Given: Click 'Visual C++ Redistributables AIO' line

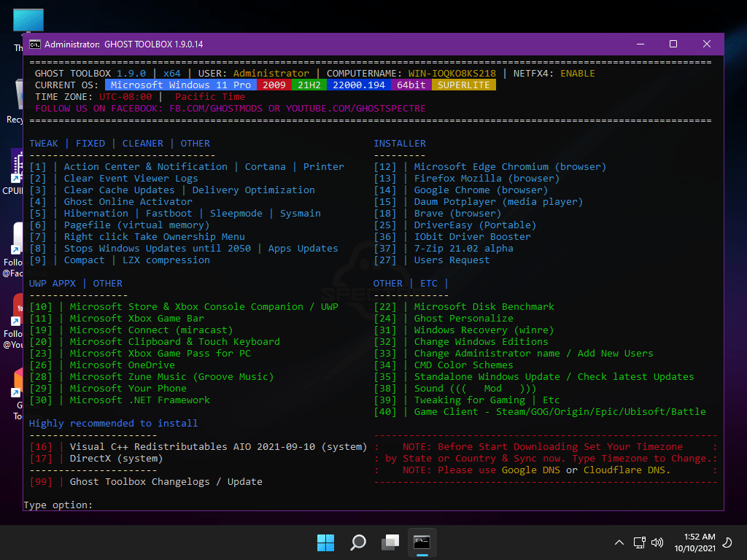Looking at the screenshot, I should [x=219, y=447].
